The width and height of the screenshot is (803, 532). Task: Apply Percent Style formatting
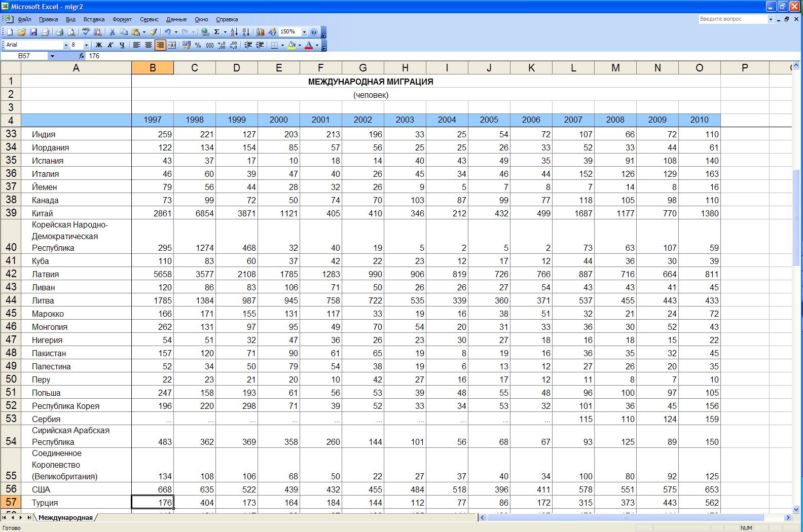coord(198,45)
